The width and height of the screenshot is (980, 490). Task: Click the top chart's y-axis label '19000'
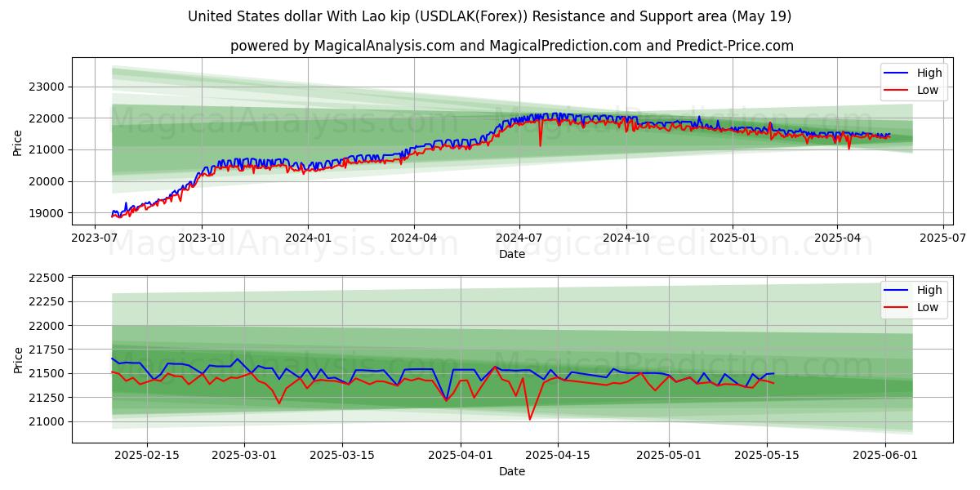click(47, 213)
